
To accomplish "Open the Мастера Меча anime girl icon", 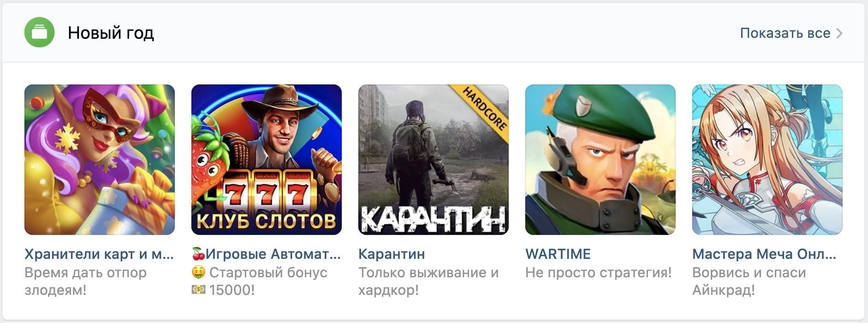I will tap(767, 160).
